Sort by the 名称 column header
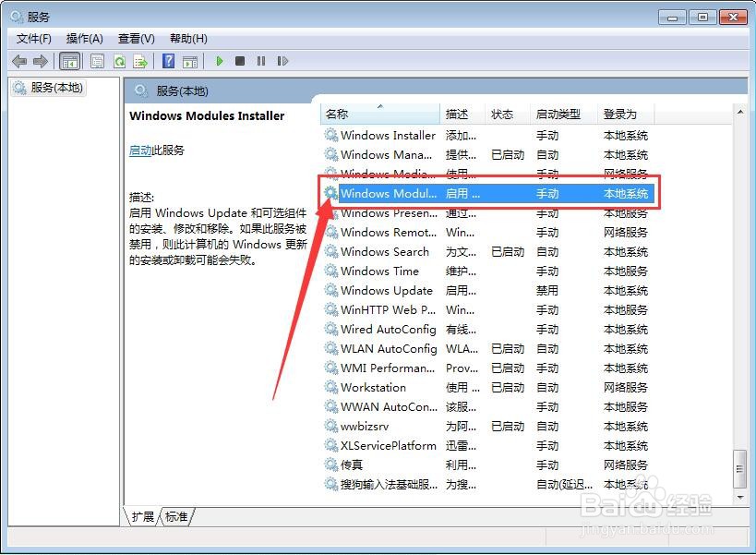 380,115
